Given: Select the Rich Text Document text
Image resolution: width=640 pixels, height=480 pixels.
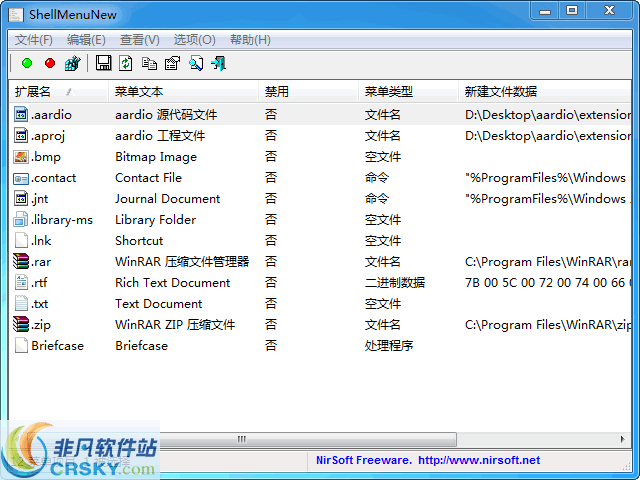Looking at the screenshot, I should click(x=173, y=283).
